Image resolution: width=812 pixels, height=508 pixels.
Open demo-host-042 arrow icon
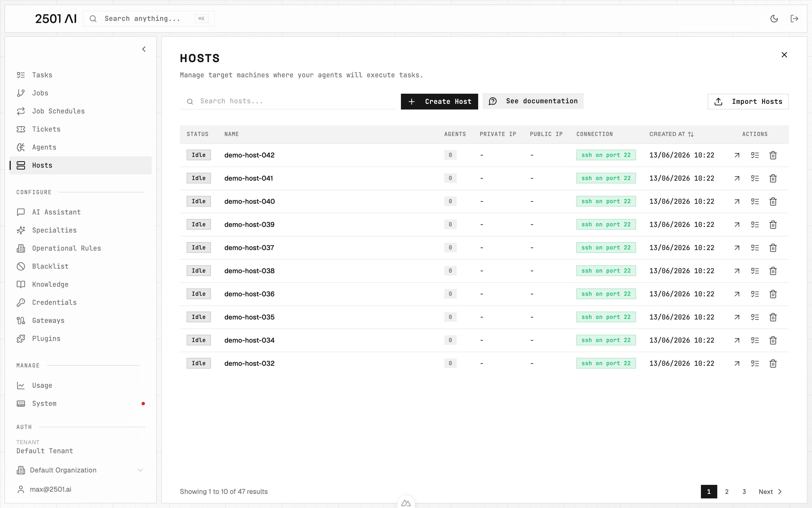737,155
